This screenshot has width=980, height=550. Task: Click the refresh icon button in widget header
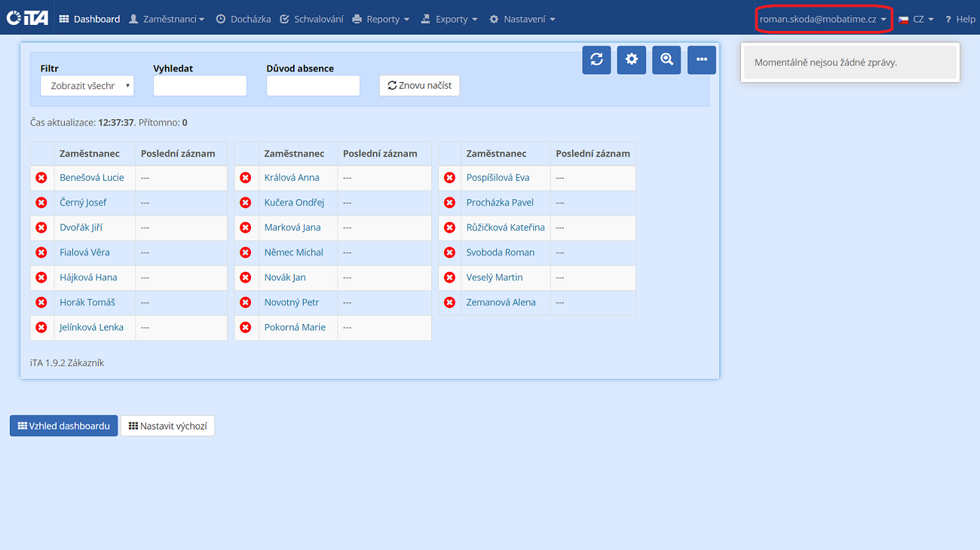(x=596, y=60)
